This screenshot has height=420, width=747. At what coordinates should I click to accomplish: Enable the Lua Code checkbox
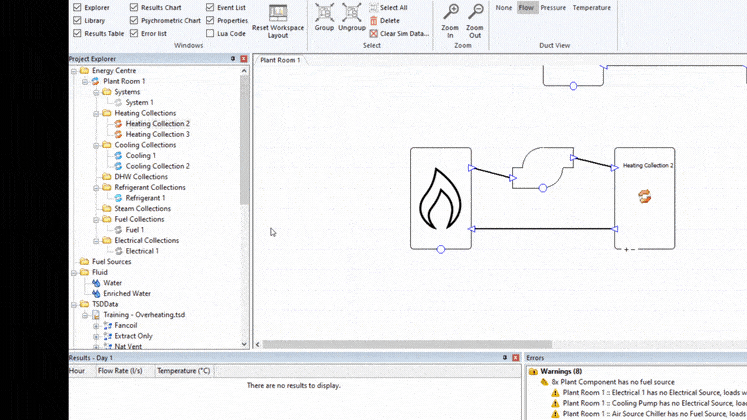coord(210,33)
